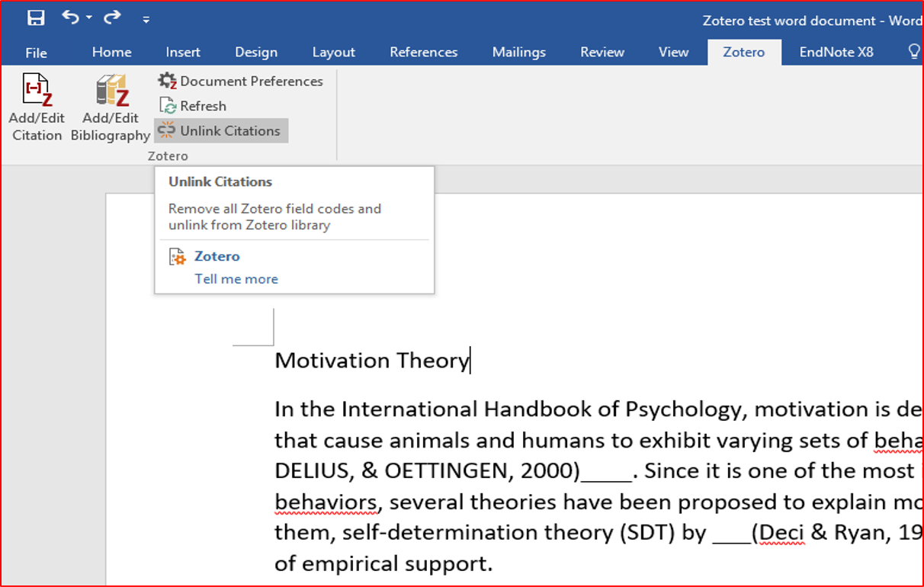Click the title 'Zotero test word document - Word'
This screenshot has height=587, width=924.
[813, 21]
